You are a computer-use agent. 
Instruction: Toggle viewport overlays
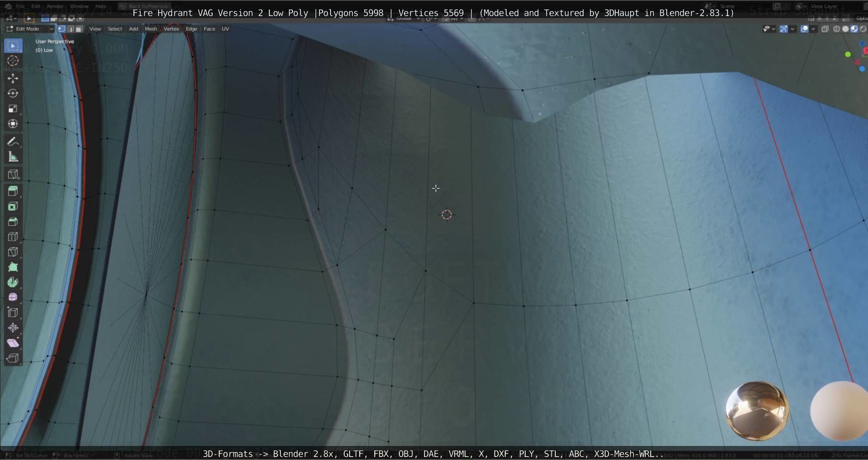(804, 29)
